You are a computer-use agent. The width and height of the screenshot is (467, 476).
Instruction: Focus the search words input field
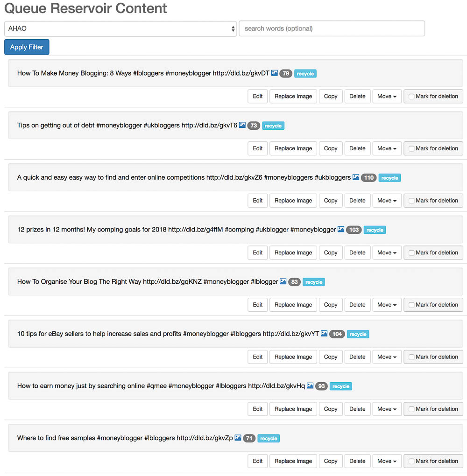pyautogui.click(x=332, y=28)
